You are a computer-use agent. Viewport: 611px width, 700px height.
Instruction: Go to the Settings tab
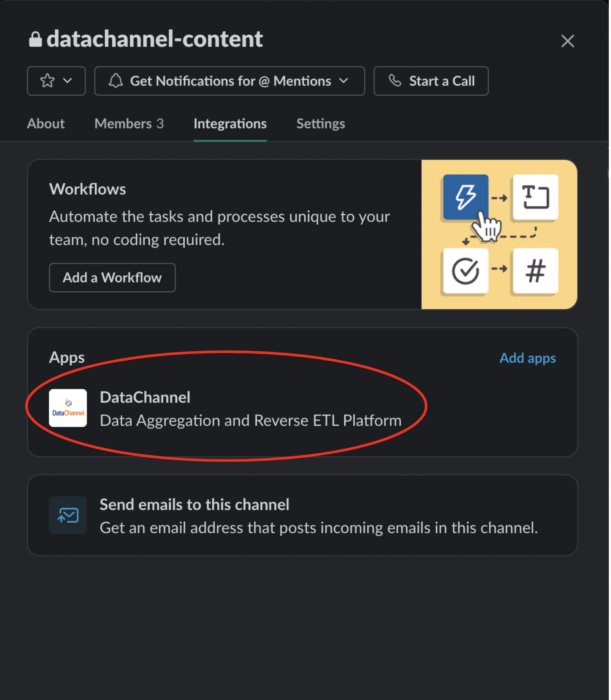click(x=321, y=124)
